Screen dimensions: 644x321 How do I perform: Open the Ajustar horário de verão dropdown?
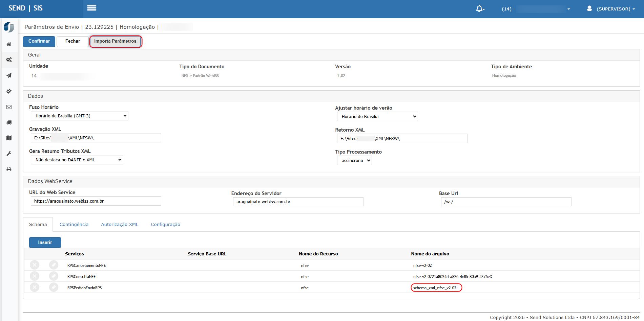[x=377, y=117]
